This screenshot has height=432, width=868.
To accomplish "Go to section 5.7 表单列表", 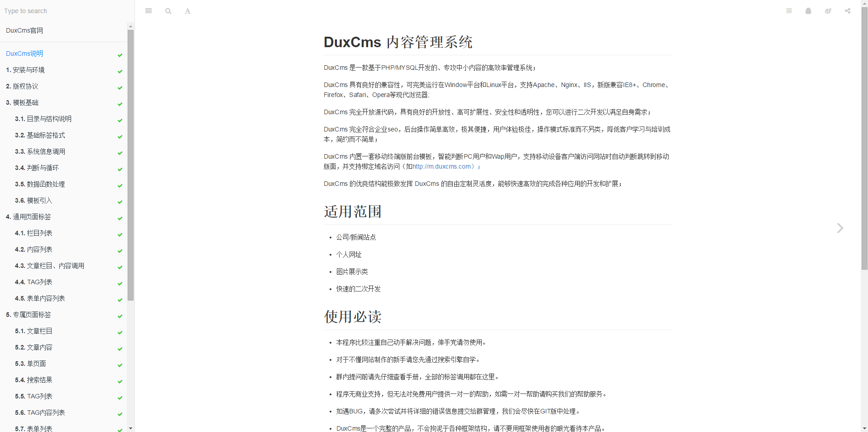I will 34,428.
